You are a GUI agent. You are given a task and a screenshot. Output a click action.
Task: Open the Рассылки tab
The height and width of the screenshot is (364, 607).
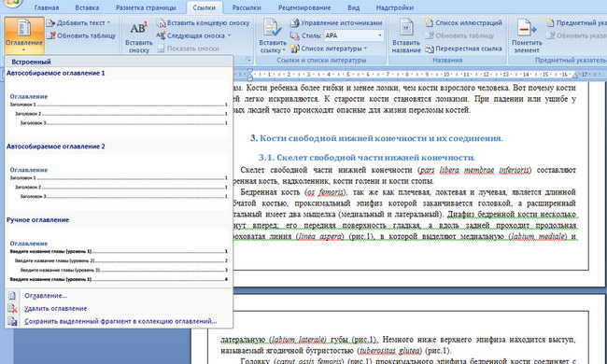click(247, 7)
